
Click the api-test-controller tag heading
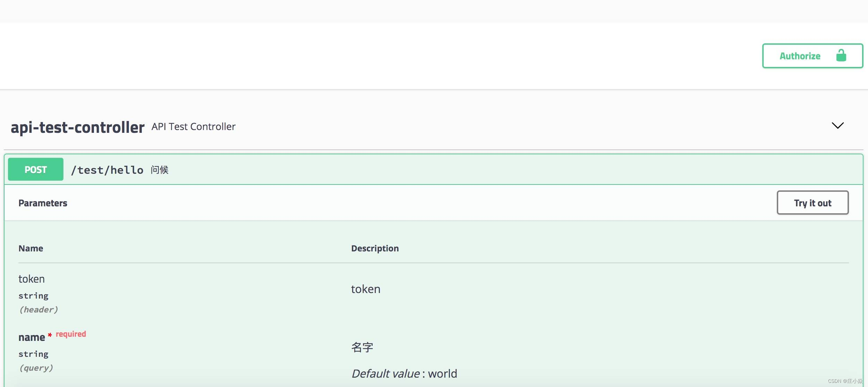coord(78,127)
